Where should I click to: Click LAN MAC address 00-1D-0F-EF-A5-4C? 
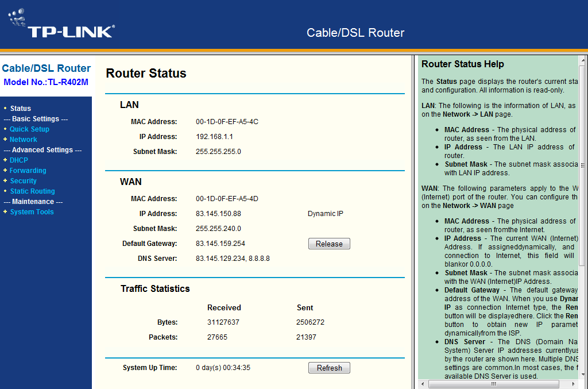click(227, 122)
